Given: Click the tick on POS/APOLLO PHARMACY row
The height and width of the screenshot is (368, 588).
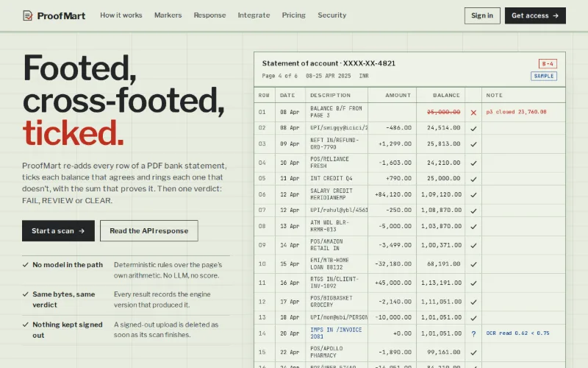Looking at the screenshot, I should (x=473, y=353).
